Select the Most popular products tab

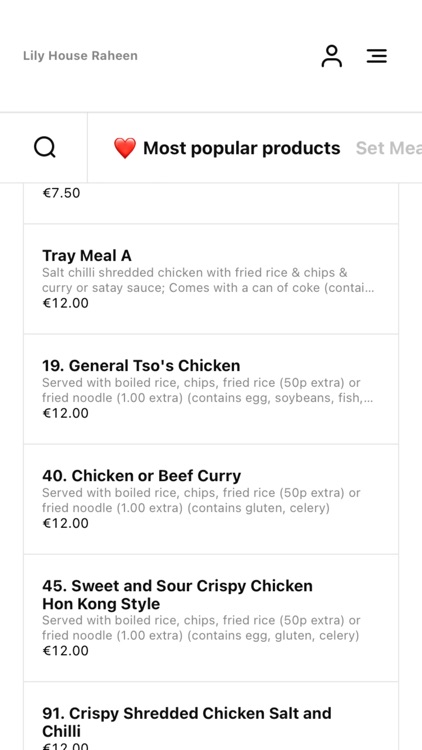(227, 148)
